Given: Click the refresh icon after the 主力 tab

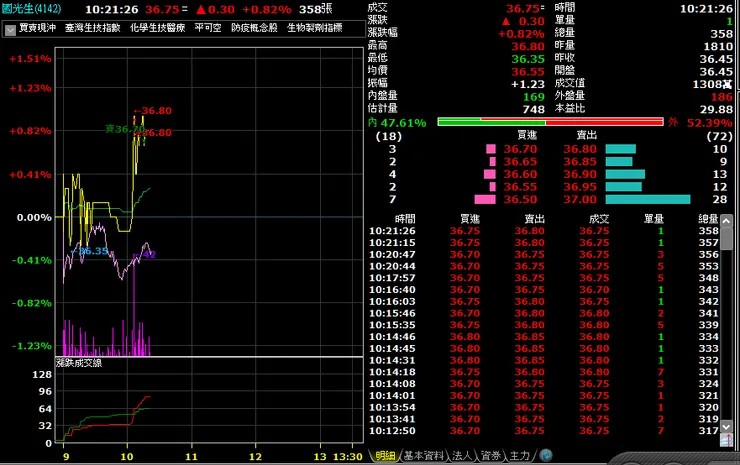Looking at the screenshot, I should point(546,455).
